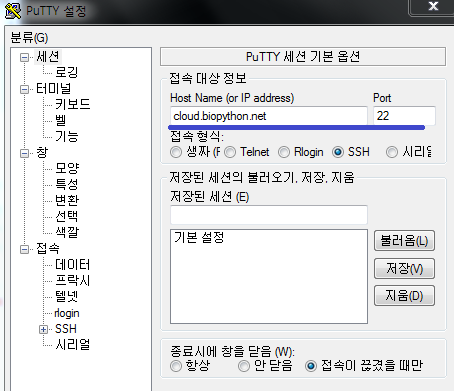Open 시리얼 settings in tree
The width and height of the screenshot is (454, 391).
pos(72,344)
